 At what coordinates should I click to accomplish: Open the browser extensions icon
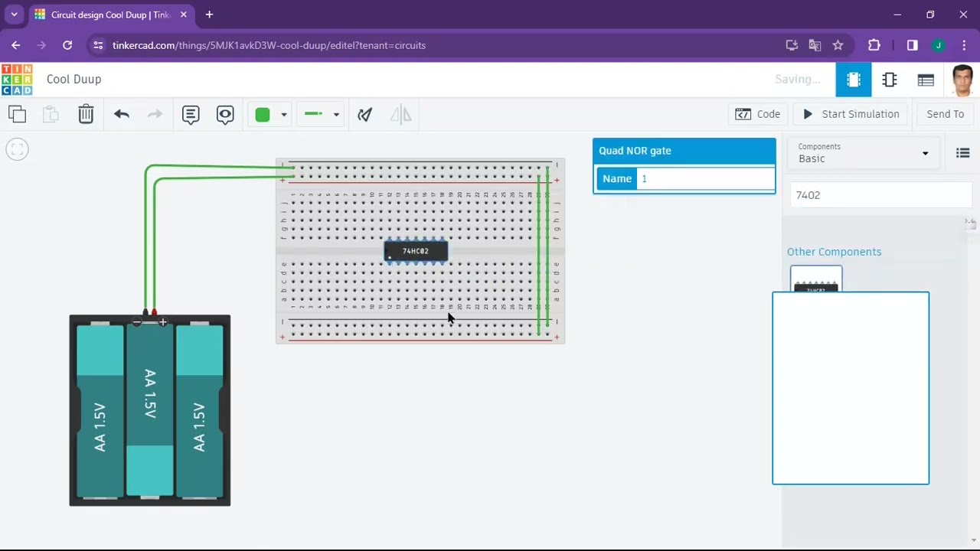coord(874,45)
